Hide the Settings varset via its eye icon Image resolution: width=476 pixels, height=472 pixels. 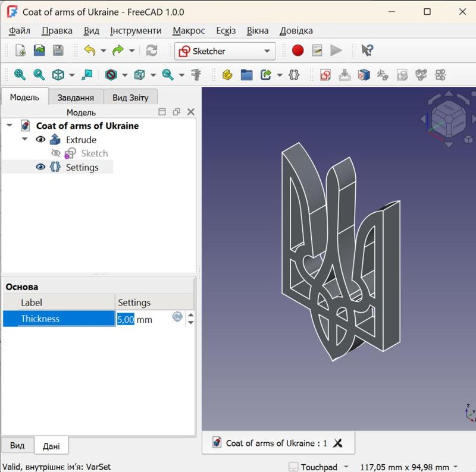coord(40,167)
